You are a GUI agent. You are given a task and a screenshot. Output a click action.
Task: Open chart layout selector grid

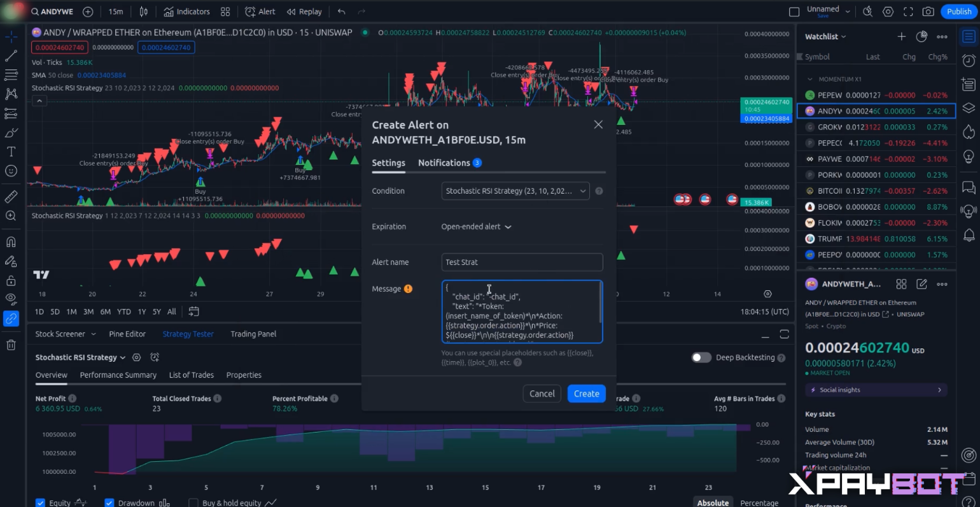point(225,11)
